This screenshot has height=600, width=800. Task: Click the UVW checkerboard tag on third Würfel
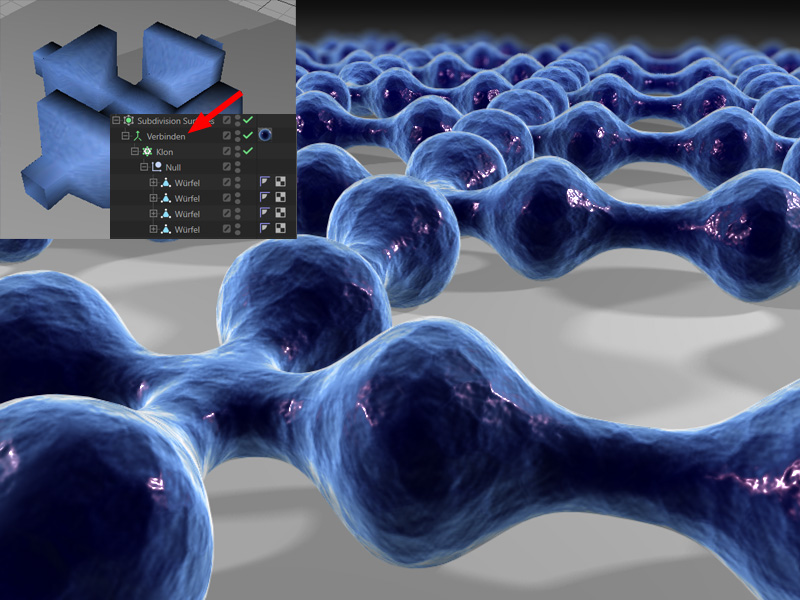click(x=280, y=213)
